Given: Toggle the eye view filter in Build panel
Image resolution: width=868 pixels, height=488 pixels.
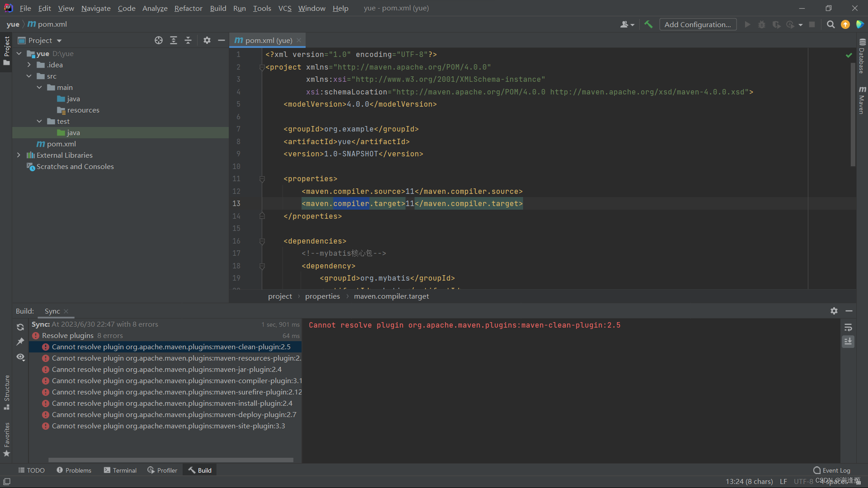Looking at the screenshot, I should click(20, 357).
